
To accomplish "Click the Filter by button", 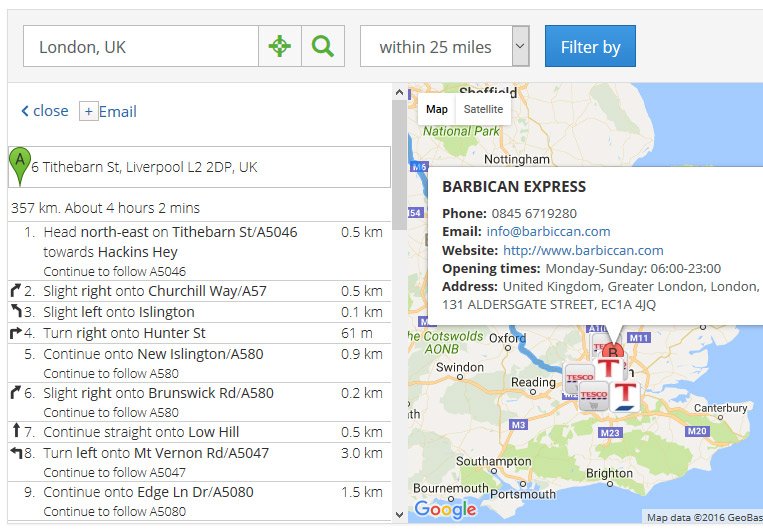I will click(x=590, y=46).
